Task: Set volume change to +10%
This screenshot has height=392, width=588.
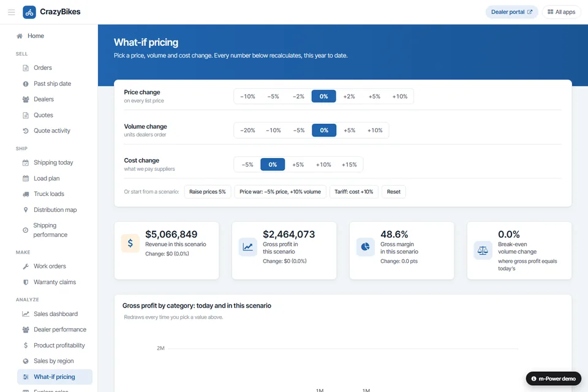Action: click(x=375, y=130)
